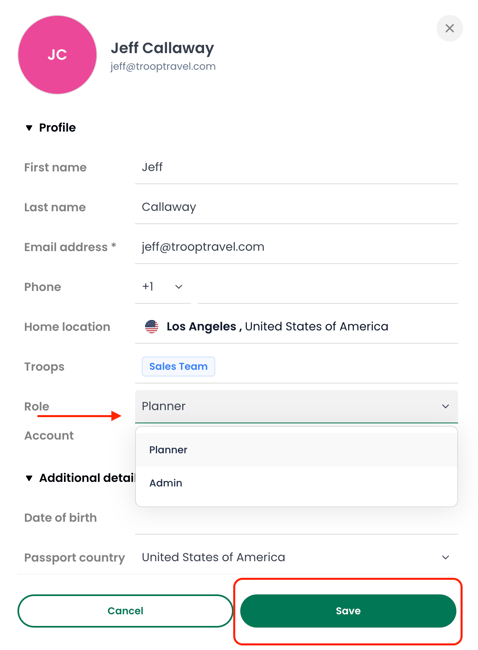Click the Date of birth field
Image resolution: width=478 pixels, height=650 pixels.
[296, 518]
